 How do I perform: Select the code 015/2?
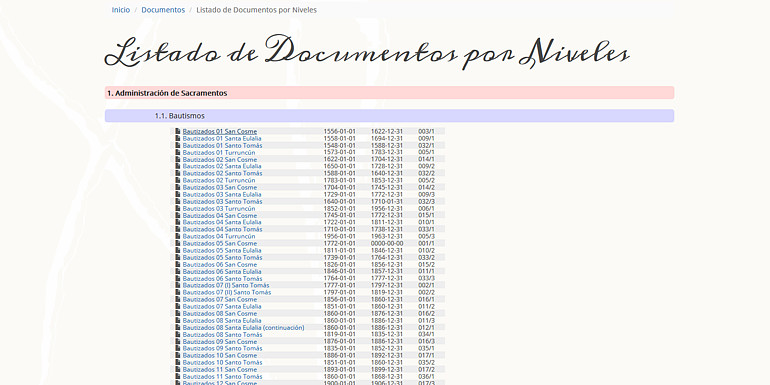coord(426,264)
